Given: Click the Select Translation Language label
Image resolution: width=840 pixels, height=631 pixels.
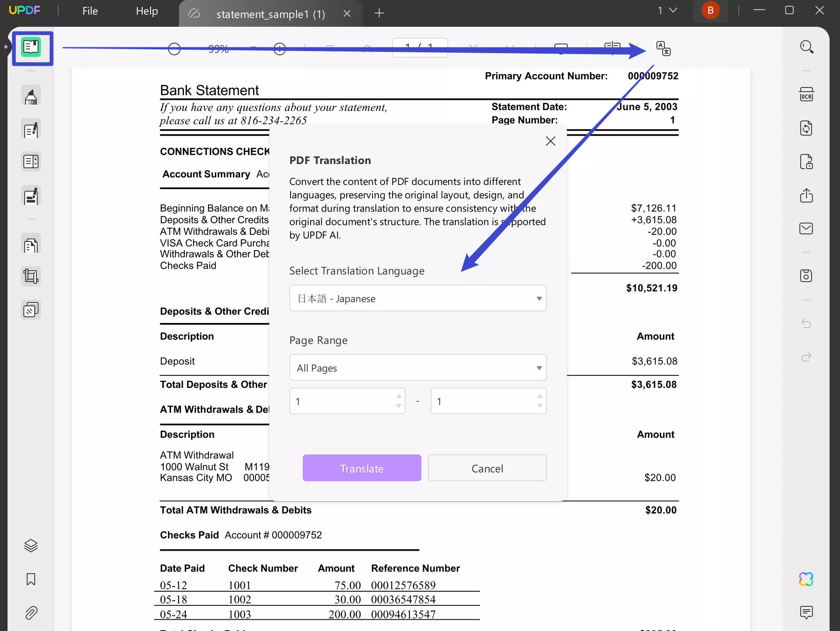Looking at the screenshot, I should 357,271.
